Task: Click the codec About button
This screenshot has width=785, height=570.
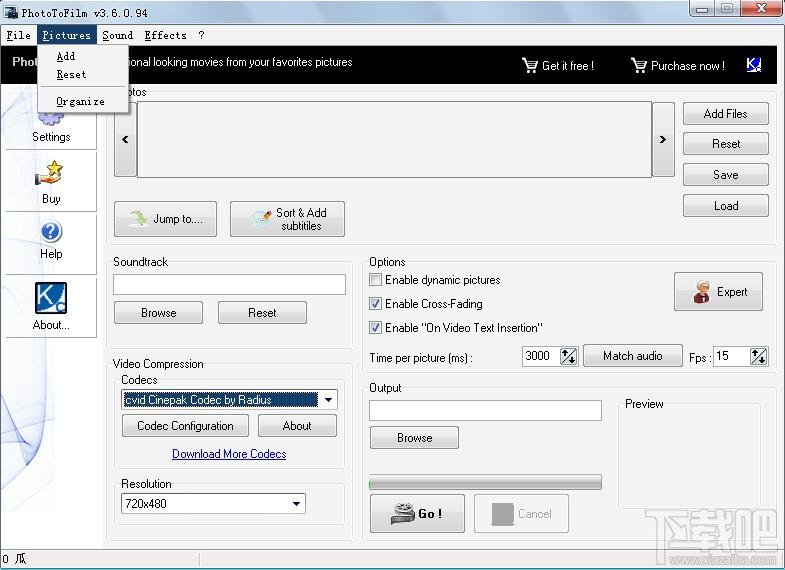Action: [x=297, y=426]
